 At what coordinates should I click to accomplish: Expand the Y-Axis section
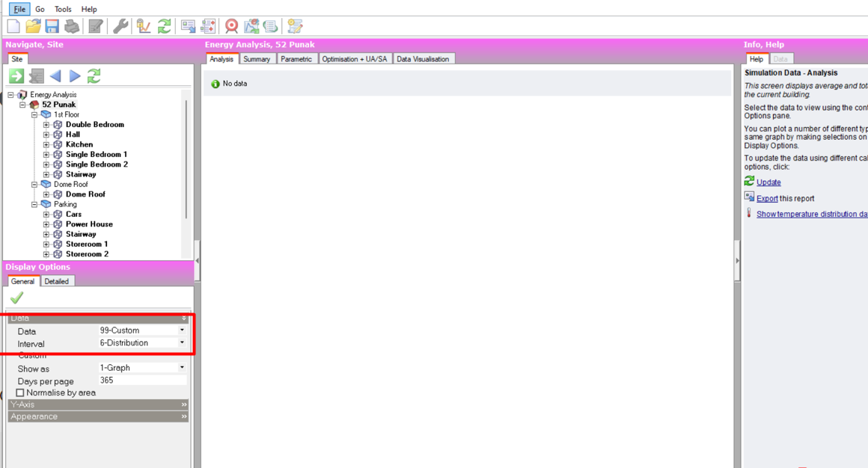(x=99, y=404)
